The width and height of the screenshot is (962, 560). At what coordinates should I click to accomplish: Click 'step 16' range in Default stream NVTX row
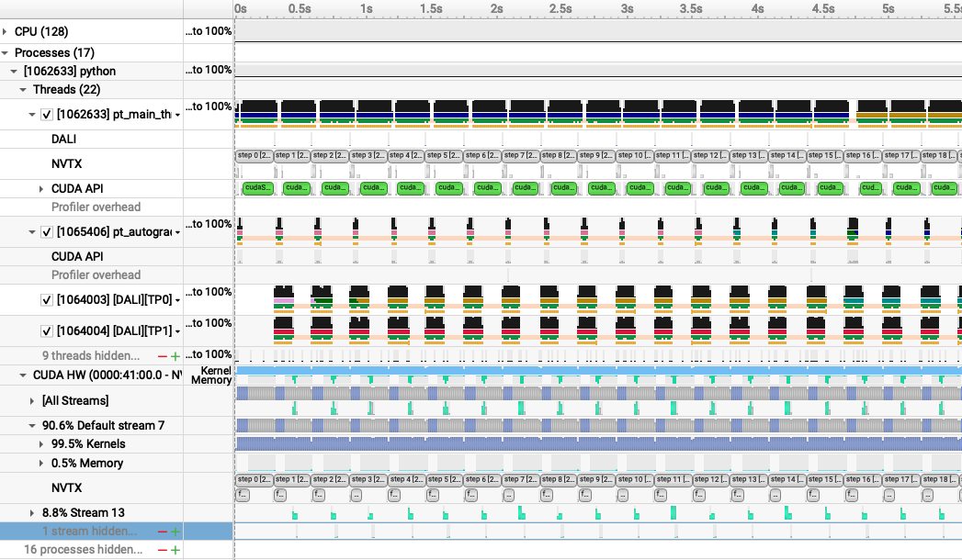863,479
